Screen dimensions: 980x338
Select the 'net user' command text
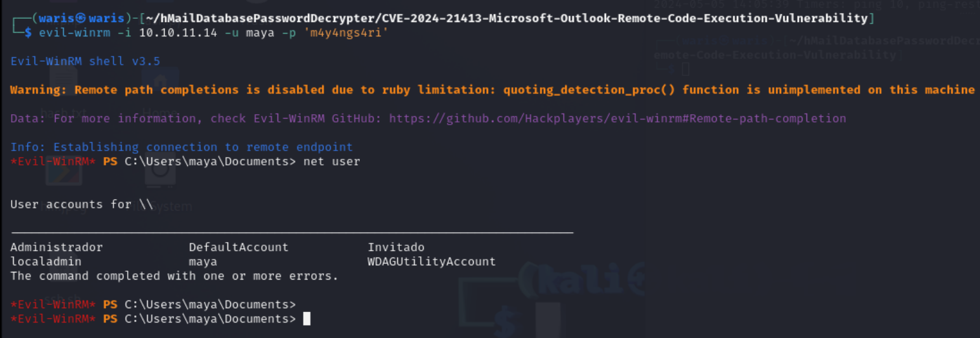pos(331,161)
